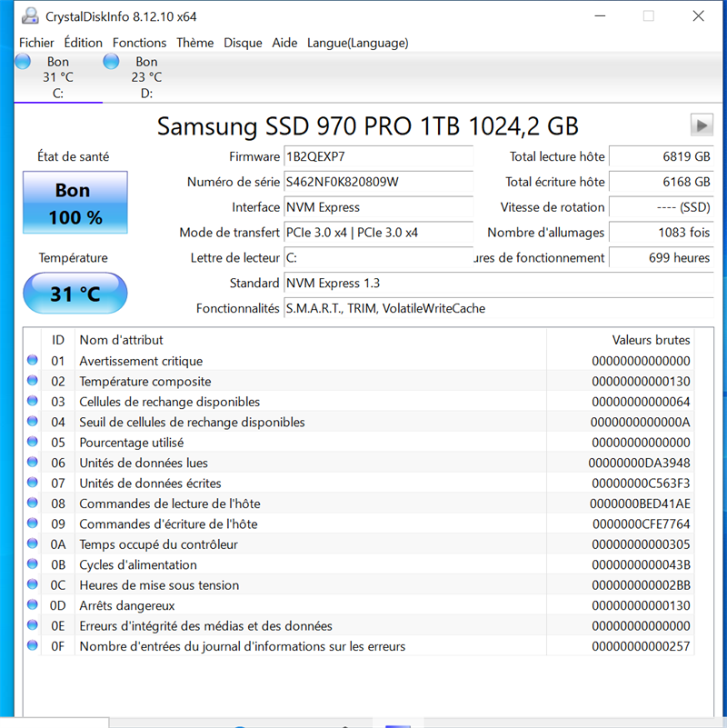Click the status dot for Cellules de rechange disponibles
Image resolution: width=727 pixels, height=728 pixels.
point(33,401)
